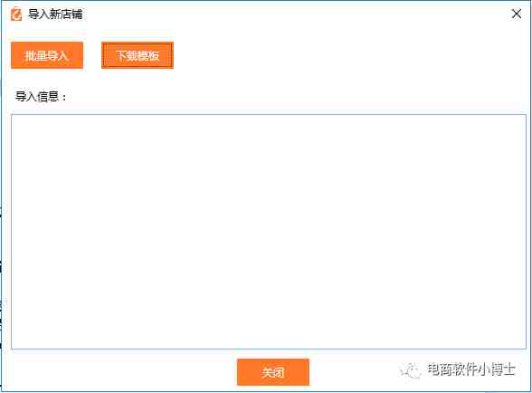The width and height of the screenshot is (532, 393).
Task: Click the WeChat logo watermark icon
Action: click(411, 369)
